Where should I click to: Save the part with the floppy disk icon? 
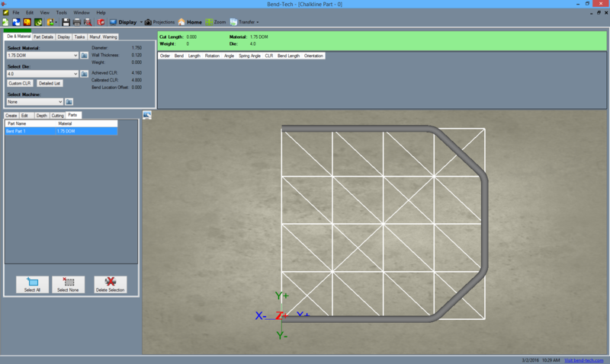coord(66,22)
